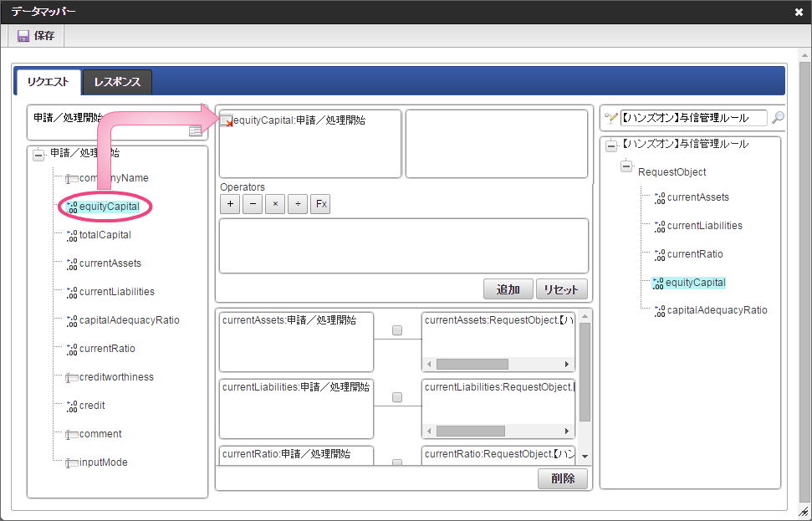Click the pencil edit icon beside rule name
Image resolution: width=812 pixels, height=521 pixels.
point(611,118)
